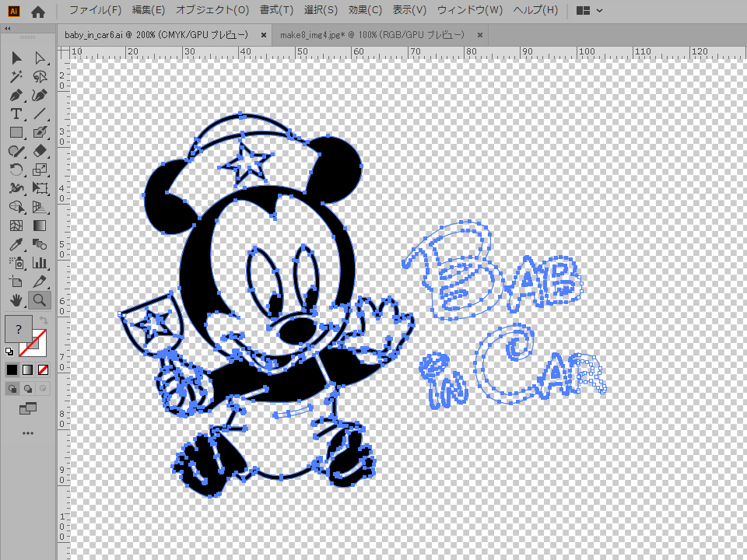Select the Eraser tool
Image resolution: width=747 pixels, height=560 pixels.
click(x=40, y=151)
